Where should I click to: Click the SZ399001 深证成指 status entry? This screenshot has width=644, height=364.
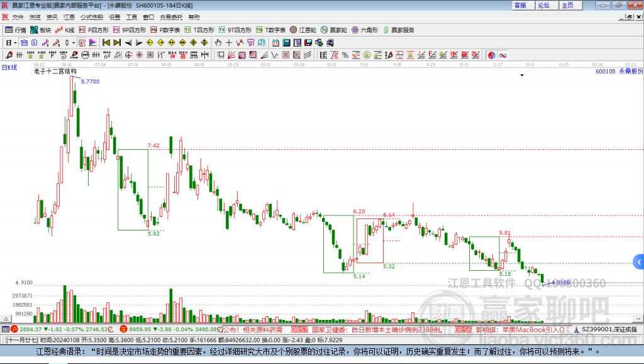606,329
